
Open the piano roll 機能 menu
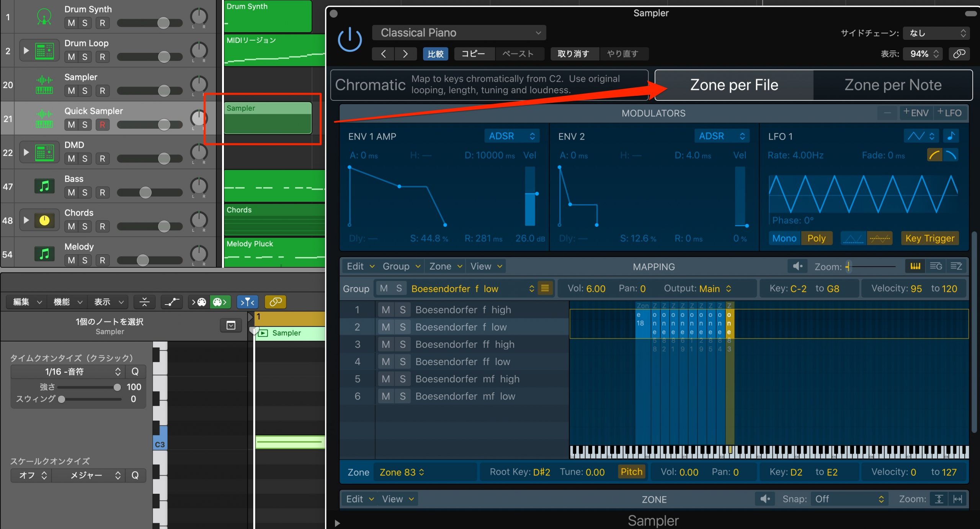point(68,302)
